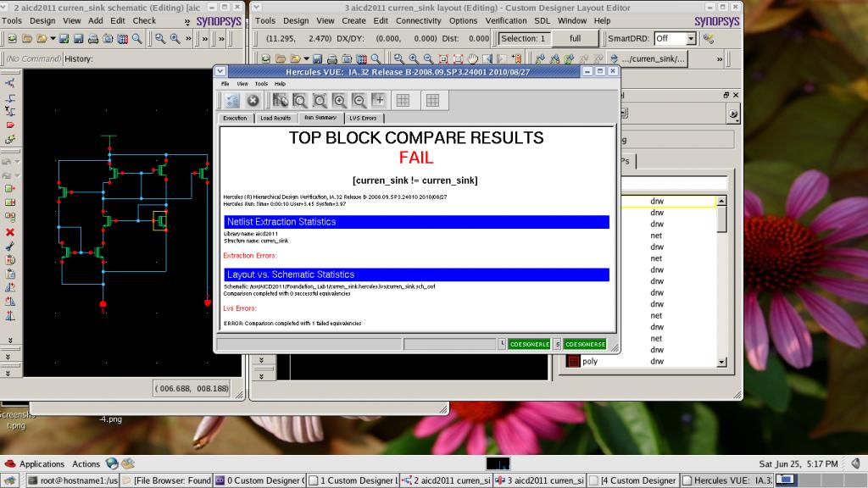Image resolution: width=868 pixels, height=488 pixels.
Task: Open the LVS Errors tab
Action: tap(363, 118)
